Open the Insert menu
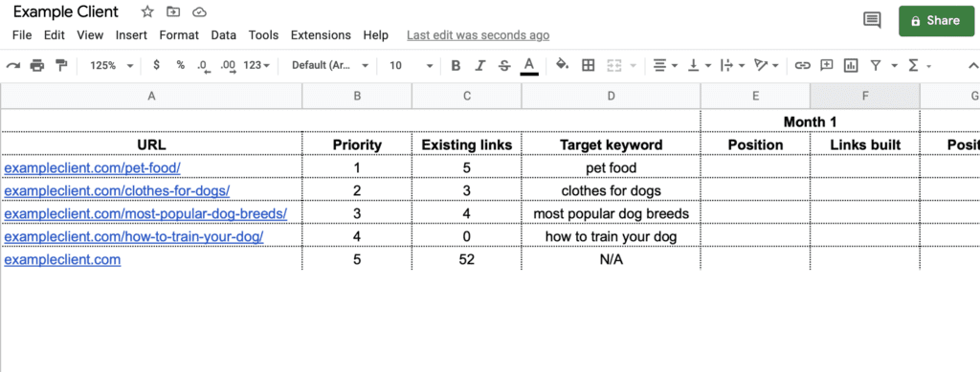Screen dimensions: 980x372 pos(131,35)
